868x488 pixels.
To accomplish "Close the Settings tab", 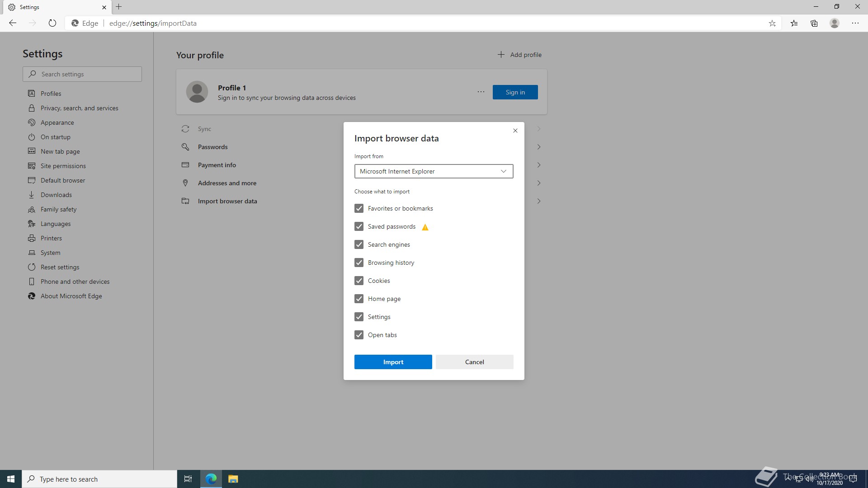I will tap(104, 7).
